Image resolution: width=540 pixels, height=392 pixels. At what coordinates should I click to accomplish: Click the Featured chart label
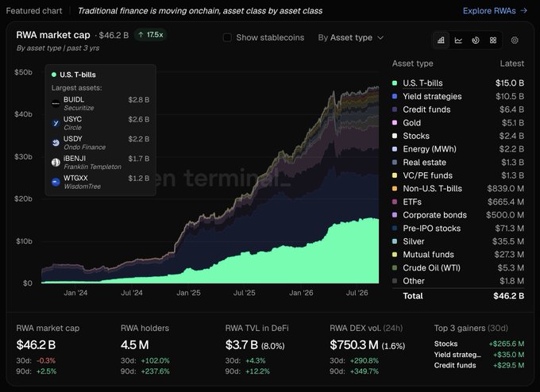[x=34, y=10]
